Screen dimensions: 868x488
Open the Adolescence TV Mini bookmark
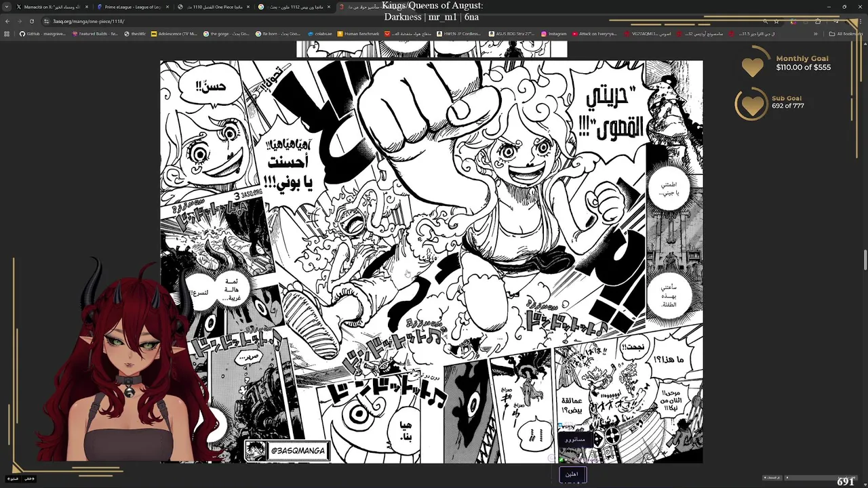(x=174, y=34)
